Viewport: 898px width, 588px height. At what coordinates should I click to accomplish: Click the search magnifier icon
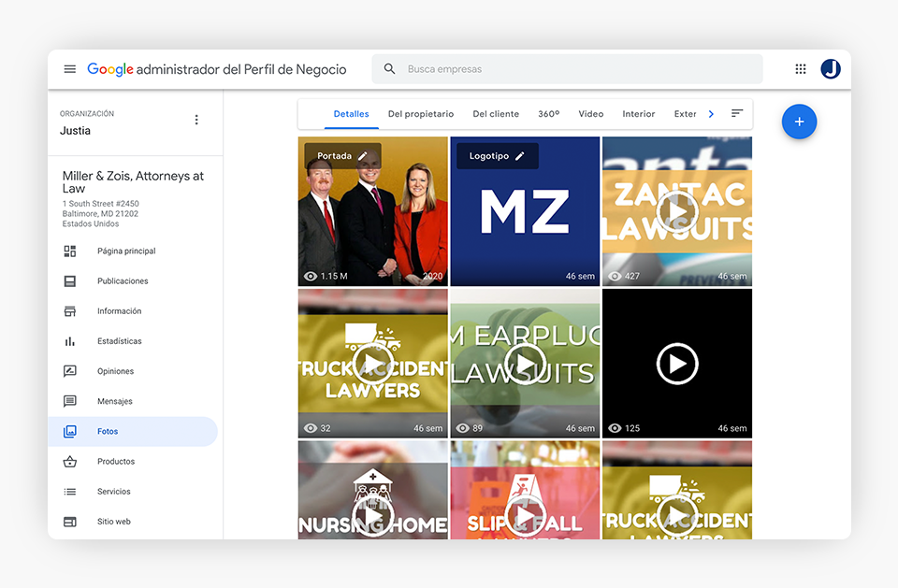389,68
